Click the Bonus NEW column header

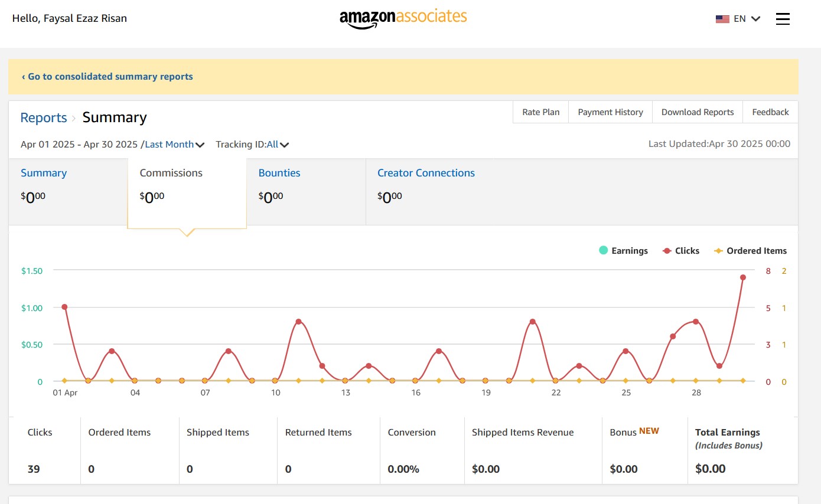634,432
